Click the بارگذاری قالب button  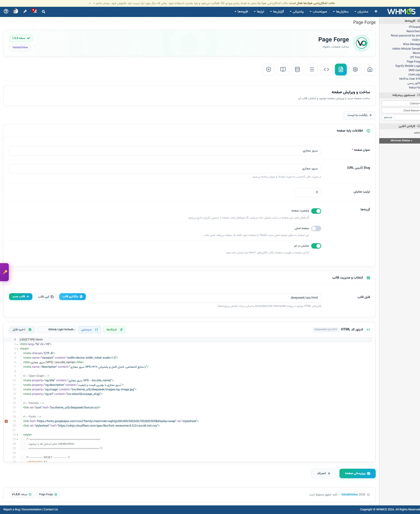coord(72,297)
